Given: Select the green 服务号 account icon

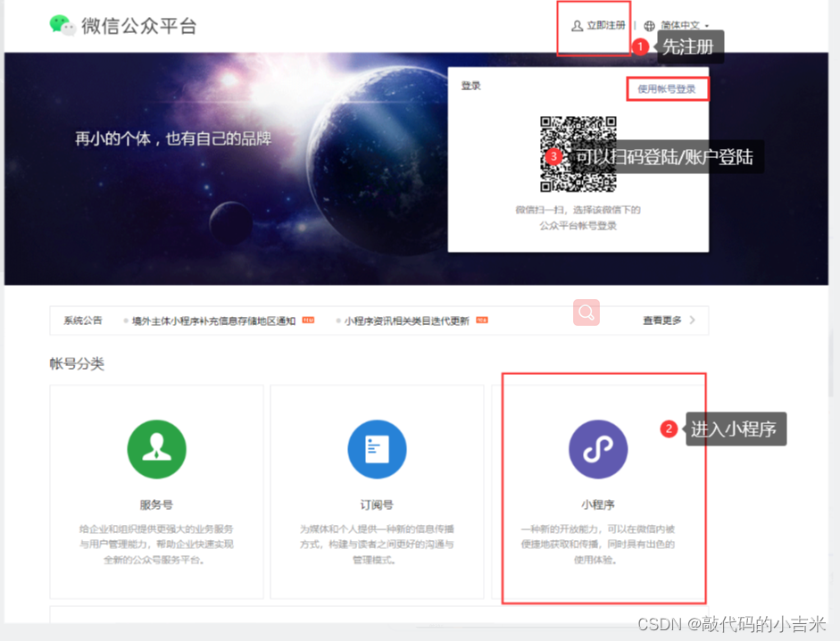Looking at the screenshot, I should tap(156, 449).
